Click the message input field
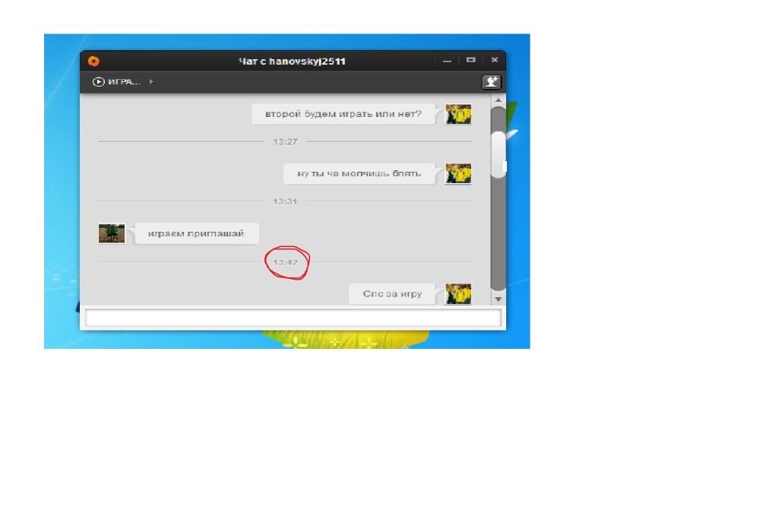This screenshot has height=532, width=760. [293, 318]
